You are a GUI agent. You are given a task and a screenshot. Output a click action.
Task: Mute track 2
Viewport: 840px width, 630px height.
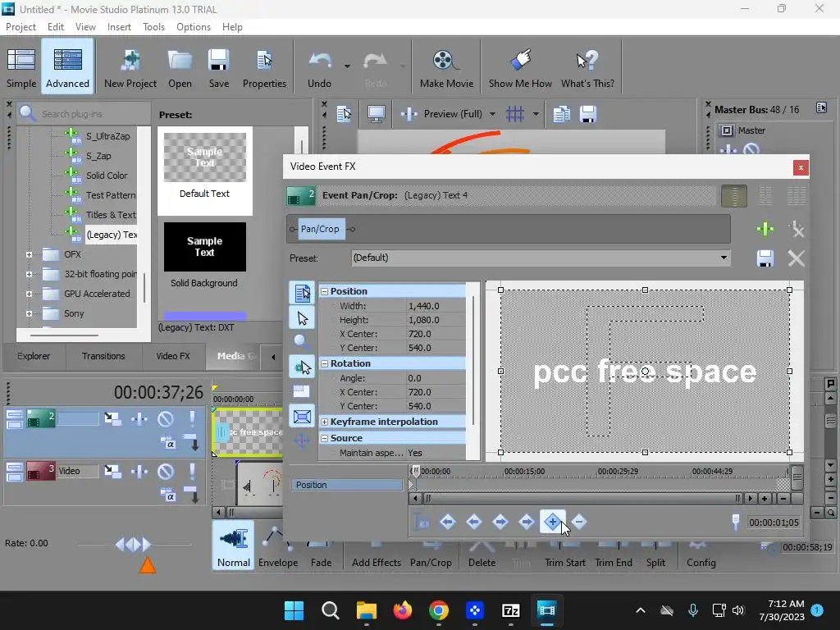pyautogui.click(x=166, y=418)
